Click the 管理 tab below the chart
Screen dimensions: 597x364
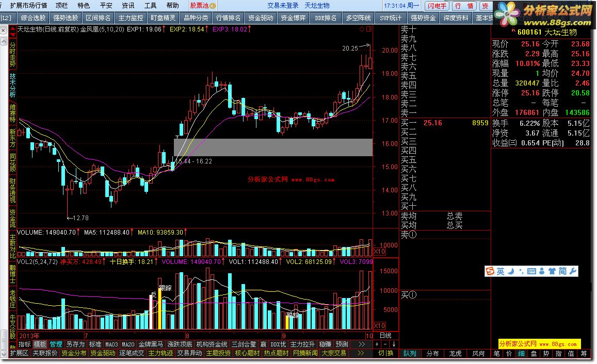coord(56,344)
